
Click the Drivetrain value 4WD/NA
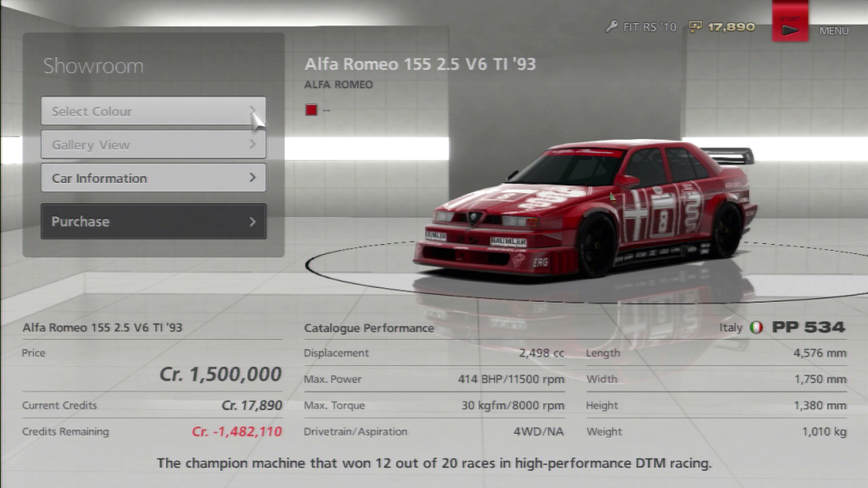pos(538,431)
